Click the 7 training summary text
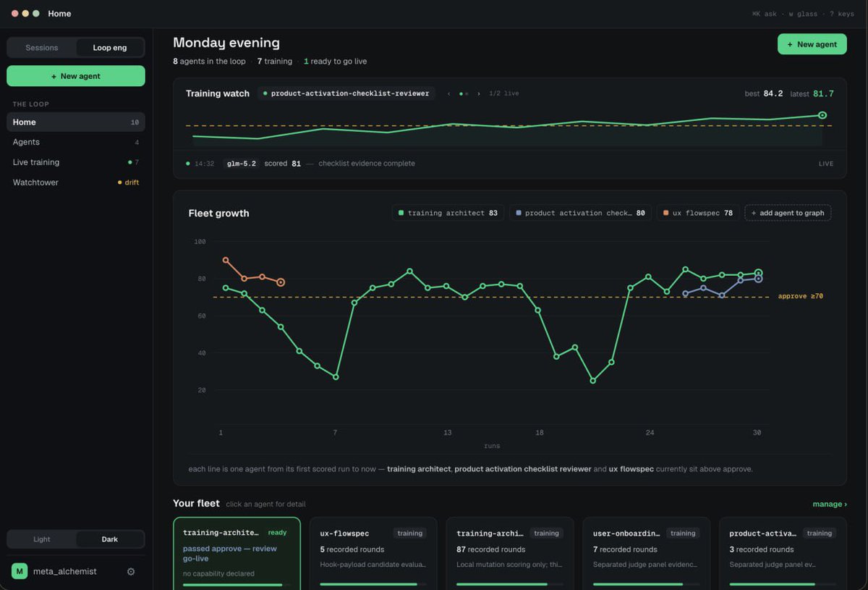This screenshot has height=590, width=868. tap(275, 62)
